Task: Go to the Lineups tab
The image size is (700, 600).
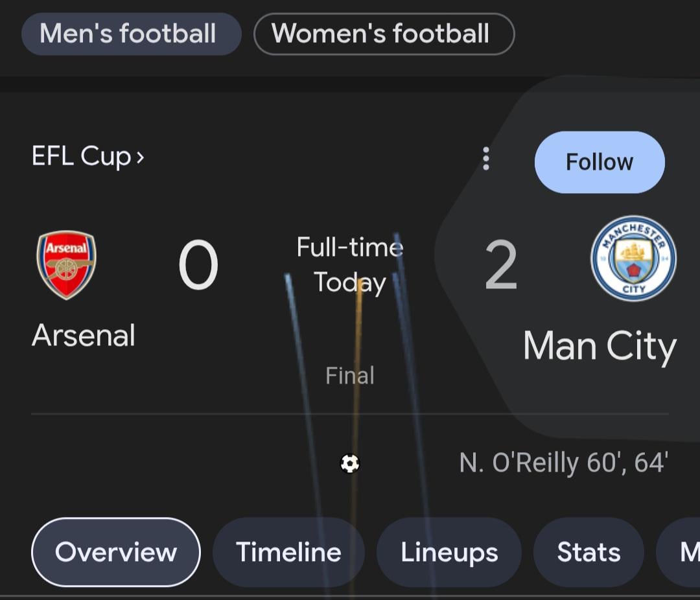Action: 449,552
